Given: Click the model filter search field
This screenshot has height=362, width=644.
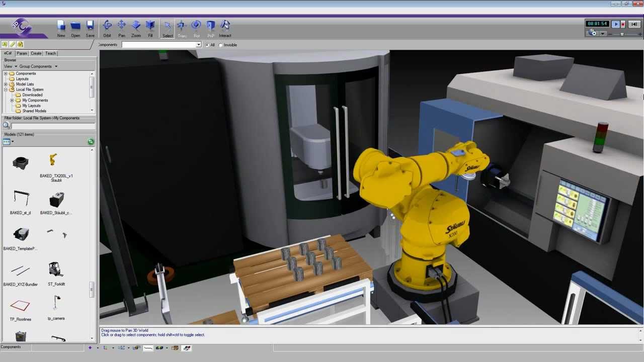Looking at the screenshot, I should (x=53, y=125).
